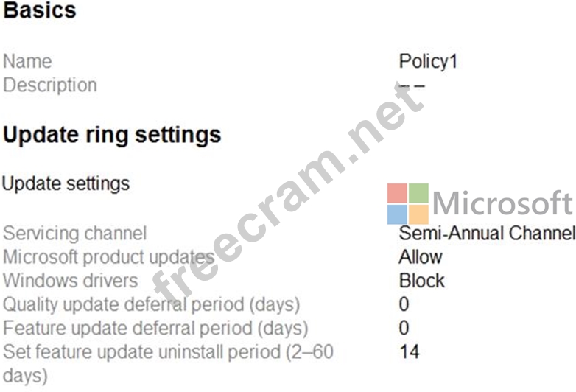
Task: Select the Policy1 name value
Action: coord(429,61)
